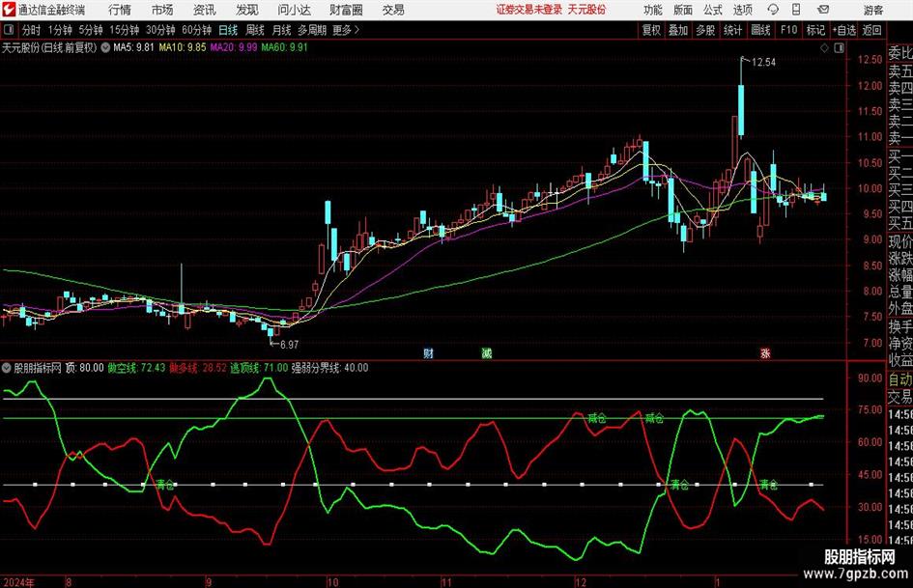913x588 pixels.
Task: Click the purple MA20: 9.99 label
Action: (x=234, y=47)
